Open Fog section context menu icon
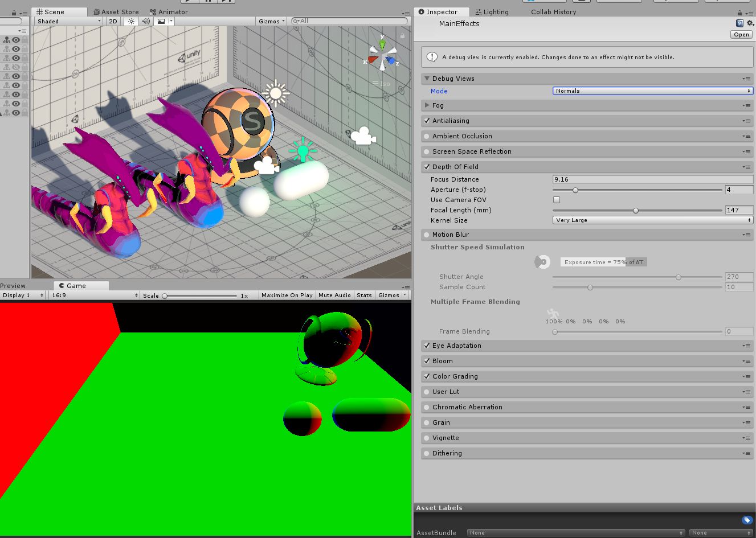Screen dimensions: 756x538 (747, 106)
